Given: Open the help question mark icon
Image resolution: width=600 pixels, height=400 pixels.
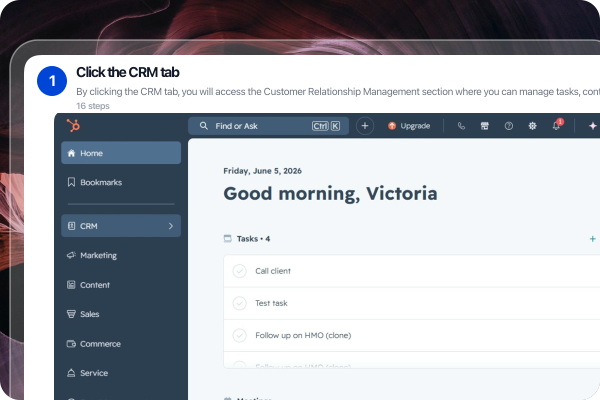Looking at the screenshot, I should click(x=509, y=126).
